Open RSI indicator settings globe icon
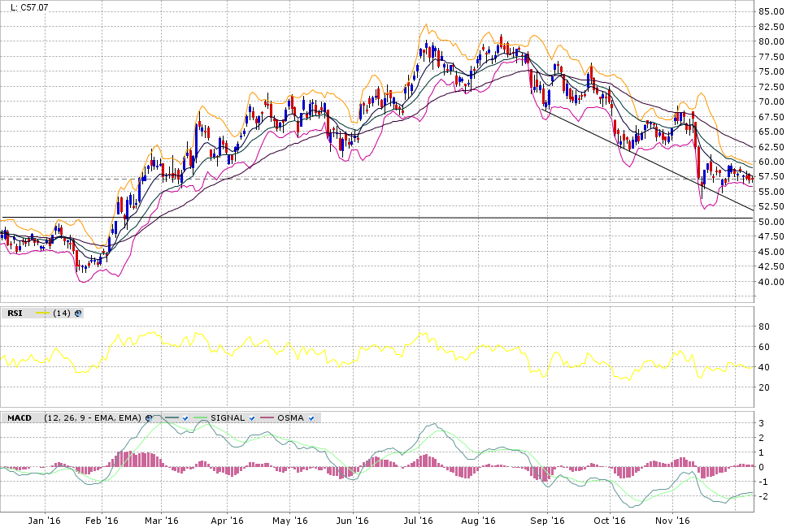 [78, 313]
